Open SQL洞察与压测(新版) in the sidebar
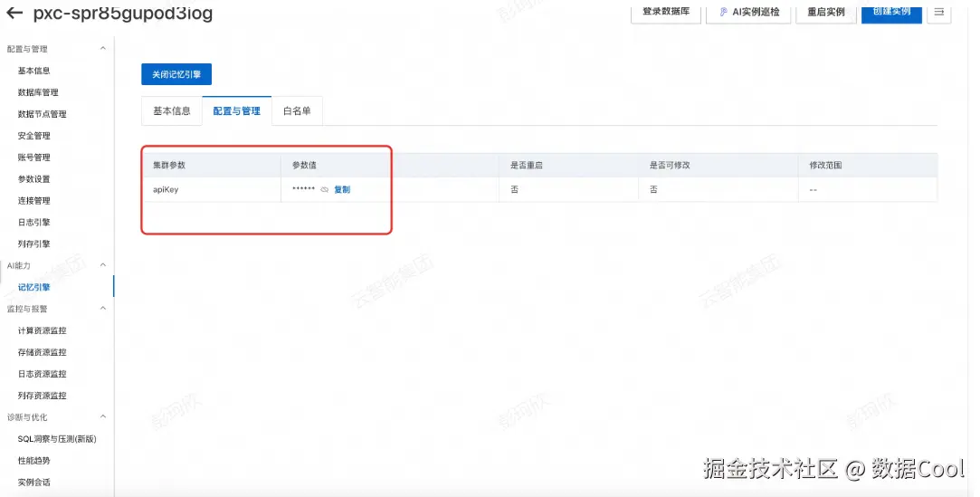Screen dimensions: 980x497 click(x=57, y=439)
